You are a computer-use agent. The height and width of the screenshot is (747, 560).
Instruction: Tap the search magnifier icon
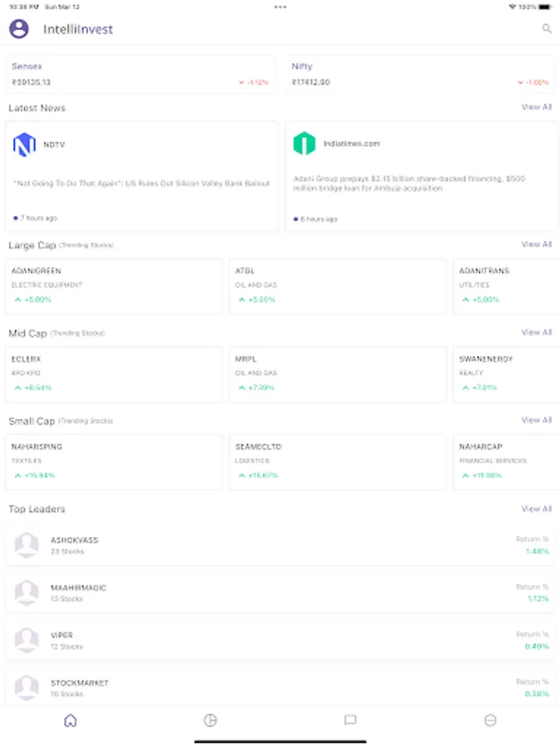pos(547,29)
